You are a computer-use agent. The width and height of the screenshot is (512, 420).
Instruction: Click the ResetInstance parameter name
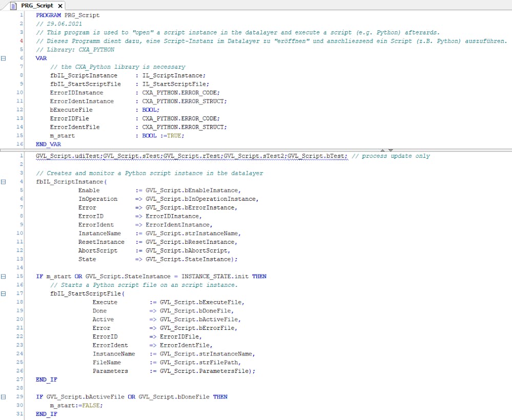point(101,242)
